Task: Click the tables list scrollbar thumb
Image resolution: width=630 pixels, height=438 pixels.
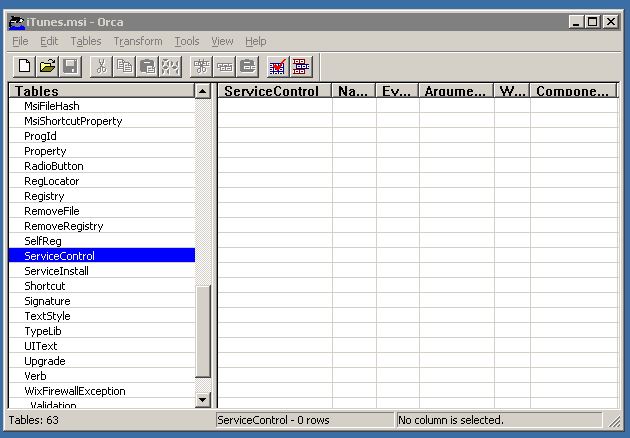Action: tap(203, 332)
